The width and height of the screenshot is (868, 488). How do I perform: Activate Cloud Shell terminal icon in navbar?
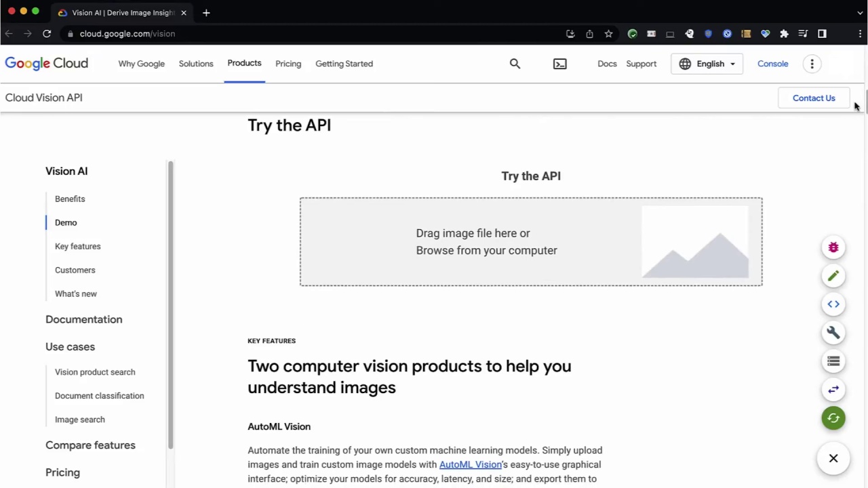pos(559,63)
